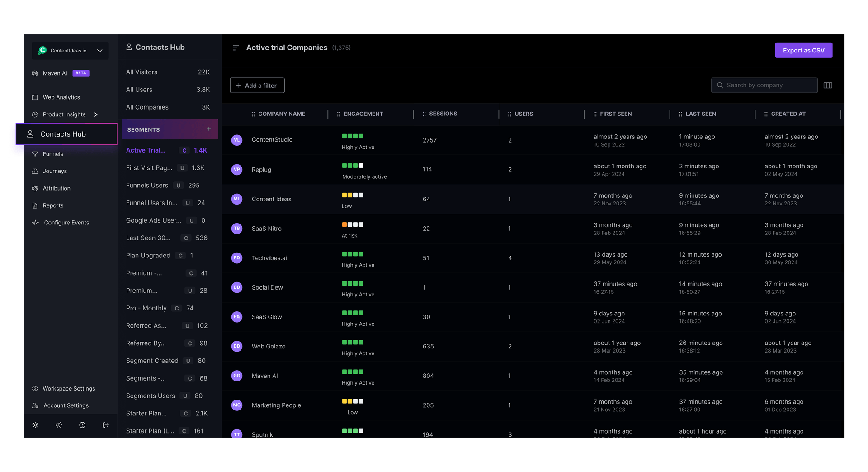
Task: Open Configure Events
Action: coord(66,222)
